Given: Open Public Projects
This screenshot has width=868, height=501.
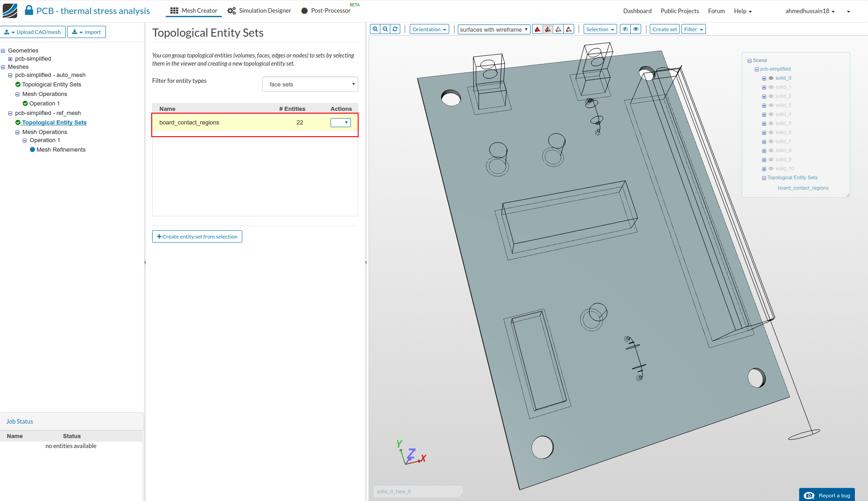Looking at the screenshot, I should pyautogui.click(x=680, y=11).
